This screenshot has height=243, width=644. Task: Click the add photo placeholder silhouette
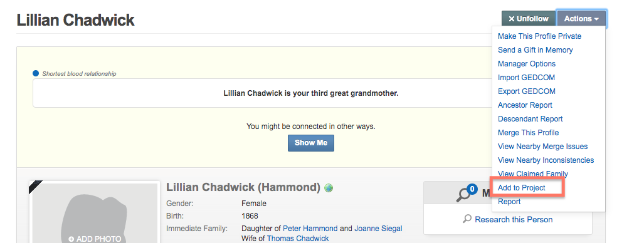[95, 214]
